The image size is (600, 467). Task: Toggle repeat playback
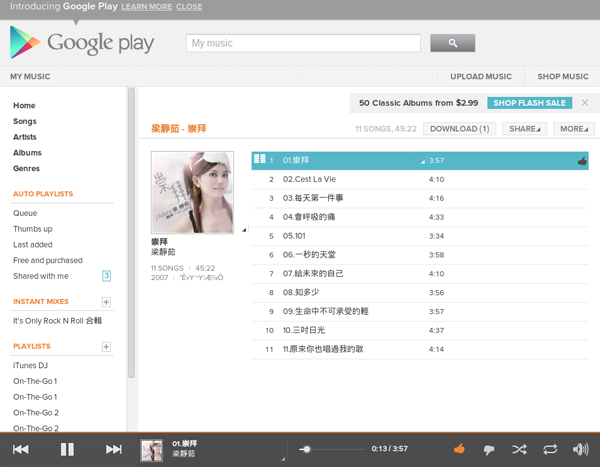[x=550, y=449]
